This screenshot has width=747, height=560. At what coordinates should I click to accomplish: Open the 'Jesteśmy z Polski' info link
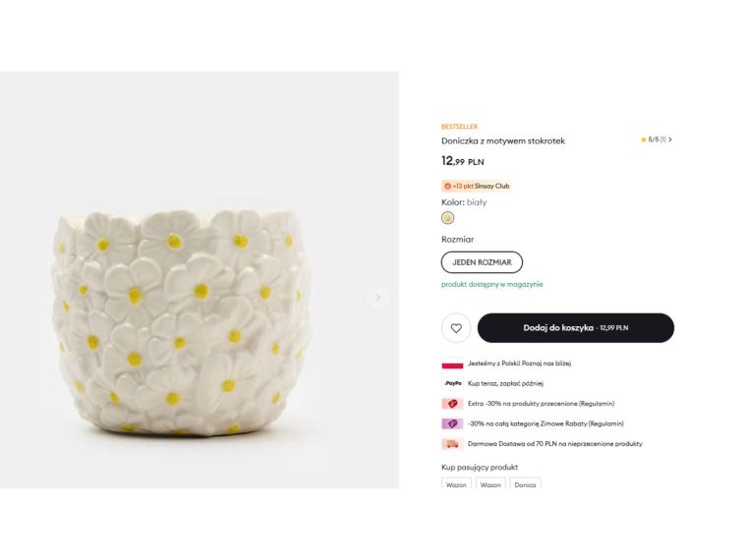[x=519, y=364]
